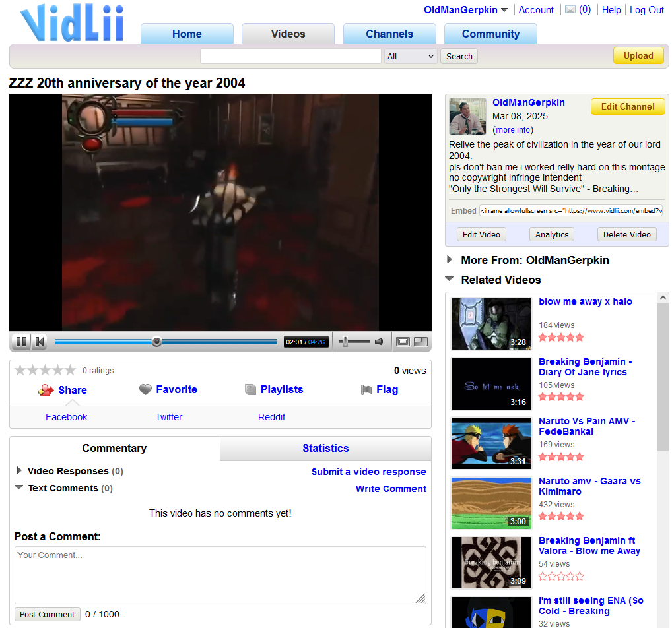Click the OldManGerpkin avatar thumbnail

click(x=467, y=116)
